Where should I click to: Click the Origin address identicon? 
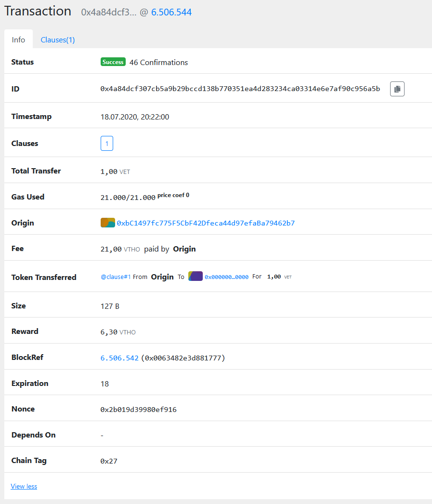tap(107, 223)
